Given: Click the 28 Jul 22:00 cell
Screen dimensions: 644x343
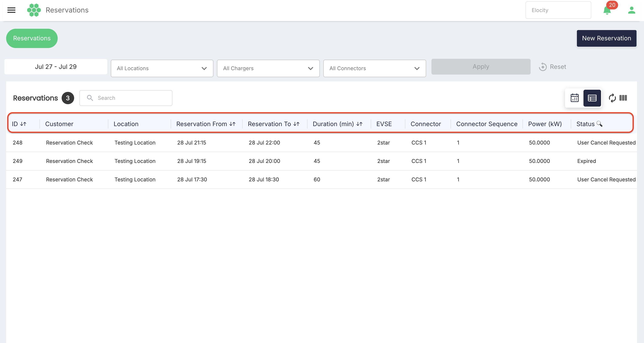Looking at the screenshot, I should click(x=264, y=143).
